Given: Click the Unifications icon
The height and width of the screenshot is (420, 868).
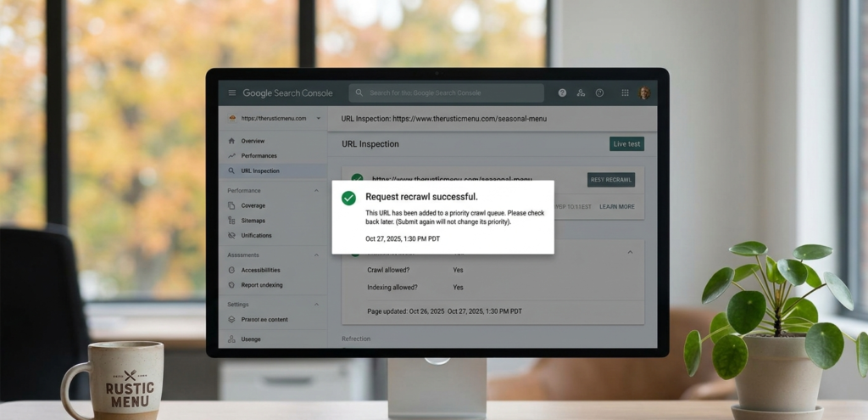Looking at the screenshot, I should [231, 236].
